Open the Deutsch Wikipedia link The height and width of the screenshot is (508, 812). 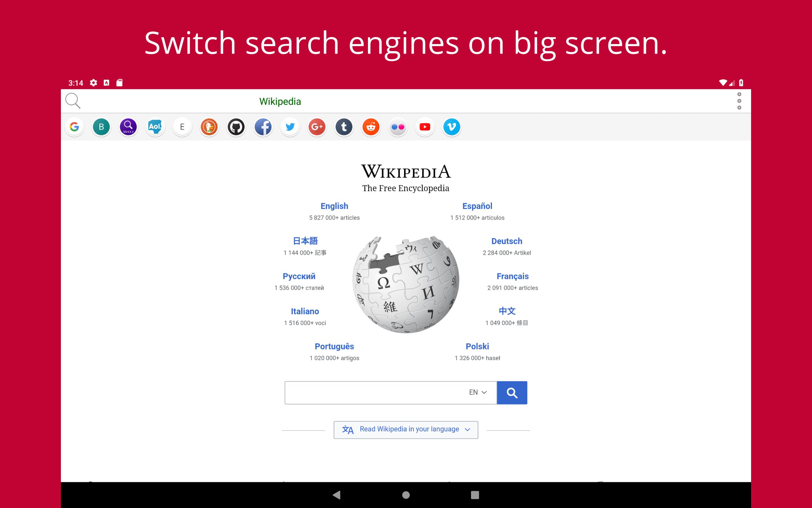(507, 241)
